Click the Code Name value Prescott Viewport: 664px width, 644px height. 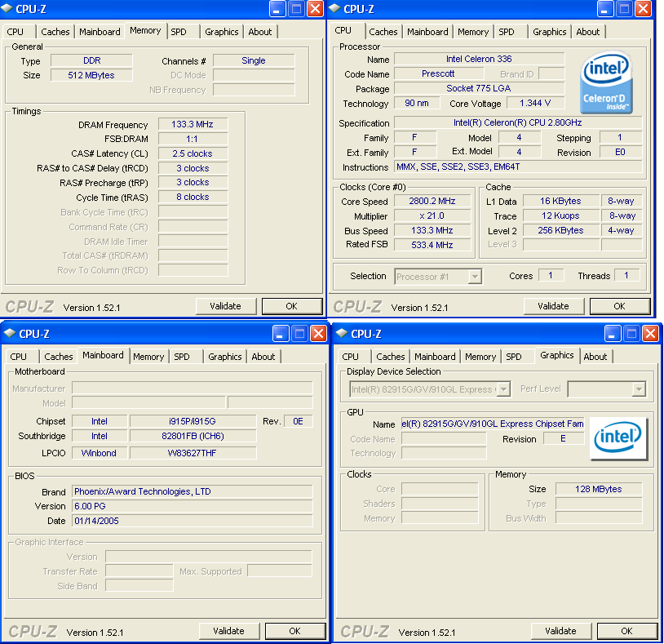438,73
